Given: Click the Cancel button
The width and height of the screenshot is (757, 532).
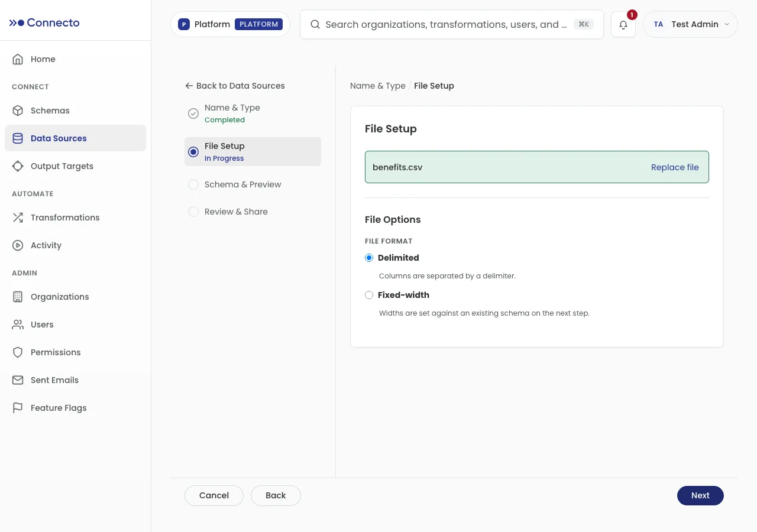Looking at the screenshot, I should 214,495.
